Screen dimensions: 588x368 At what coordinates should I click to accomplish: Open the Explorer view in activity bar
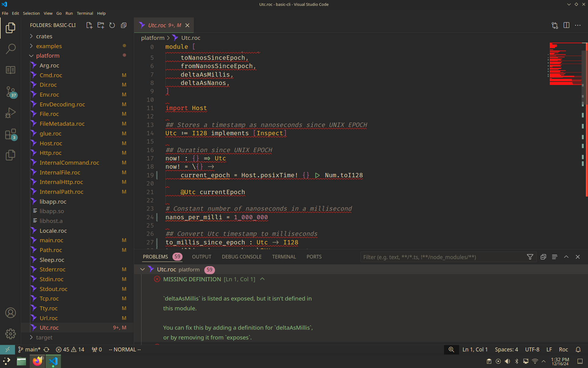[x=10, y=28]
